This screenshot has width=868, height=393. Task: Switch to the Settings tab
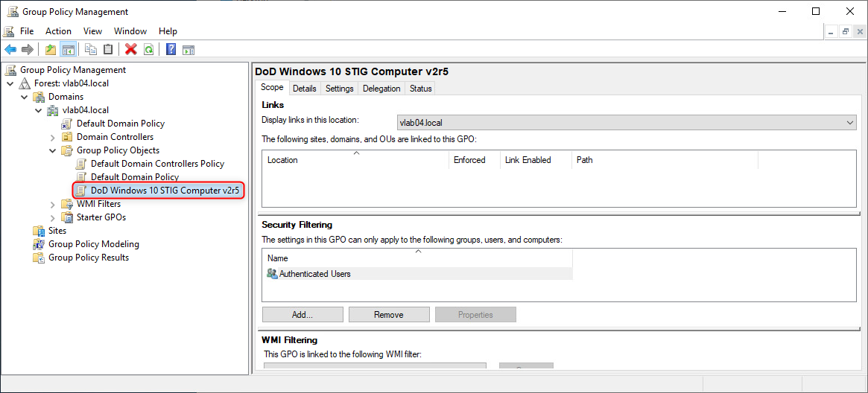340,89
